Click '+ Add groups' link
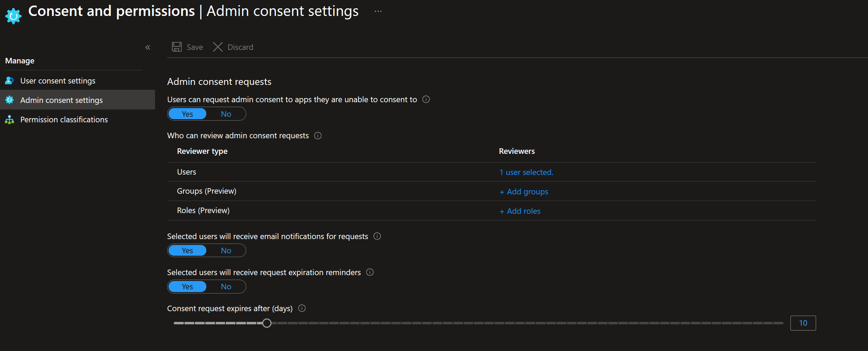868x351 pixels. coord(524,192)
